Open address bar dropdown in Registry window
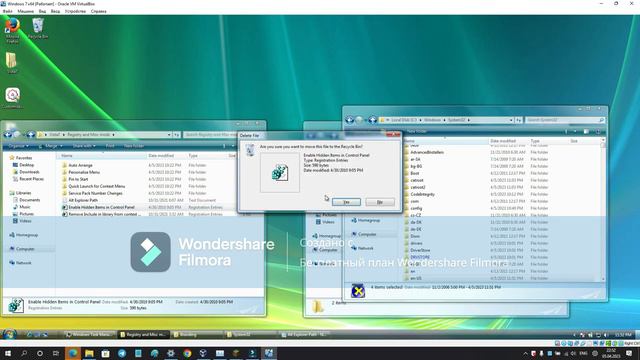640x360 pixels. (x=169, y=134)
